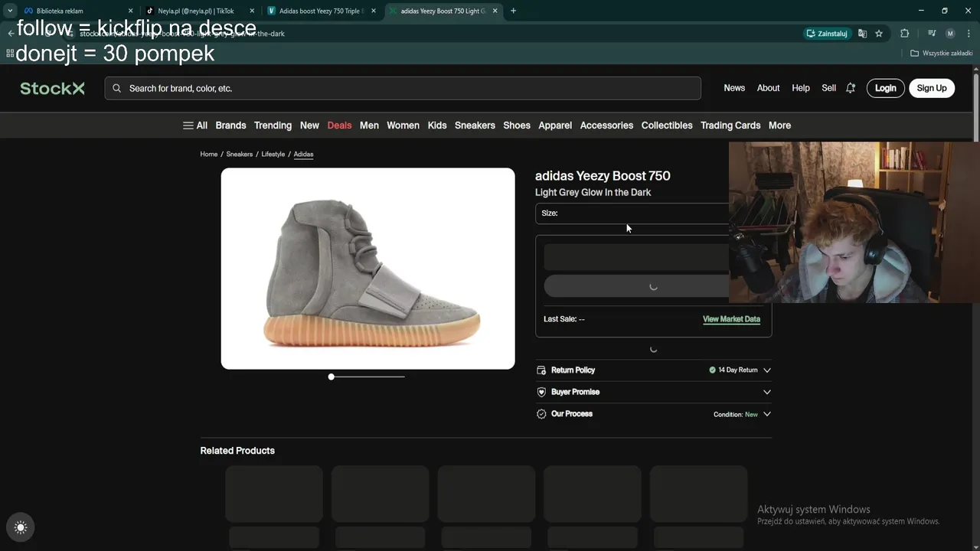Close the Neyla.pl TikTok tab
The image size is (980, 551).
click(x=252, y=11)
